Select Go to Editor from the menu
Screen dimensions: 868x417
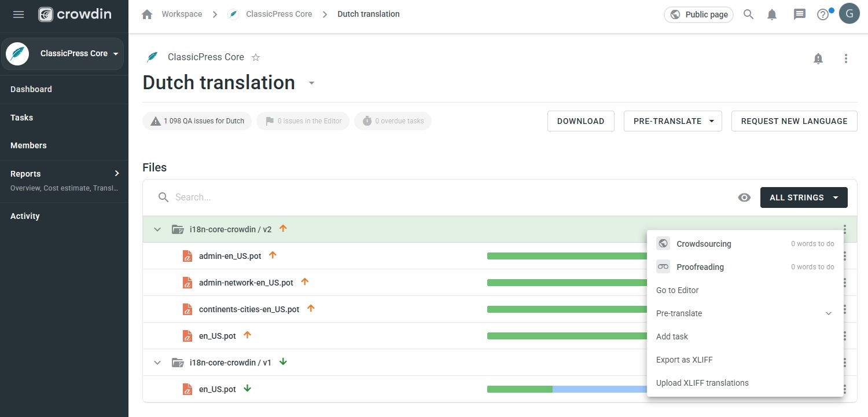pyautogui.click(x=677, y=290)
